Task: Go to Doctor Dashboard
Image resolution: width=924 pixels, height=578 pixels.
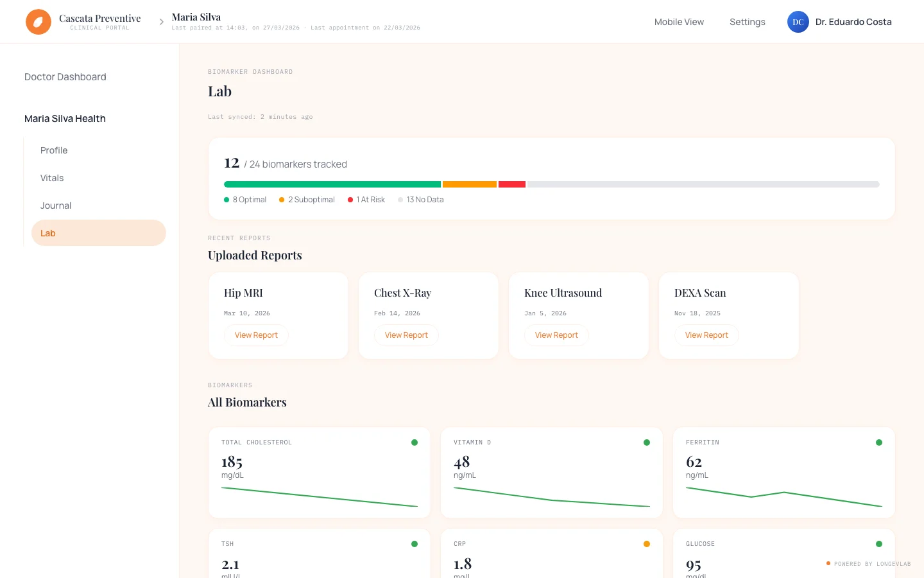Action: (65, 77)
